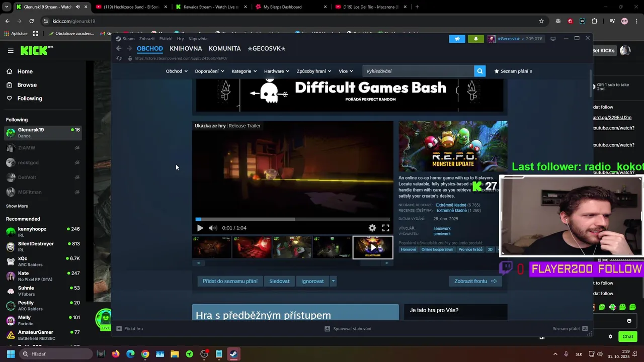Bookmark page with Chrome star icon
This screenshot has height=362, width=644.
pos(541,21)
